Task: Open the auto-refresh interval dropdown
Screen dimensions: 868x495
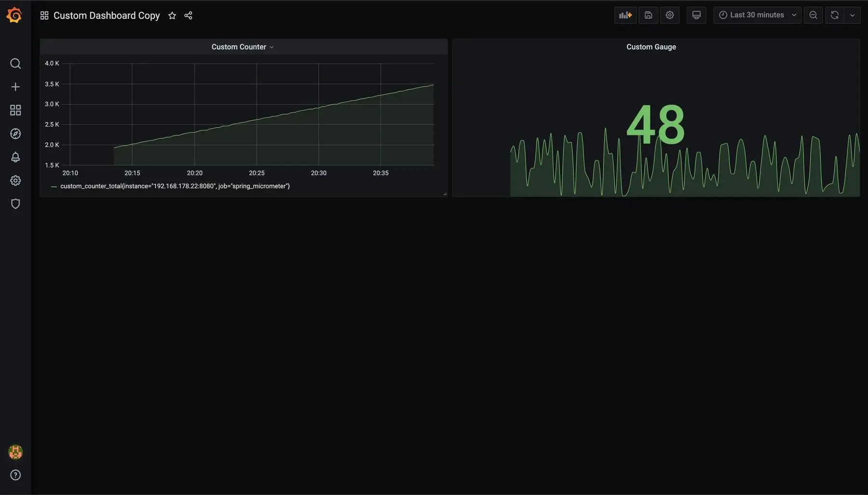Action: pyautogui.click(x=853, y=15)
